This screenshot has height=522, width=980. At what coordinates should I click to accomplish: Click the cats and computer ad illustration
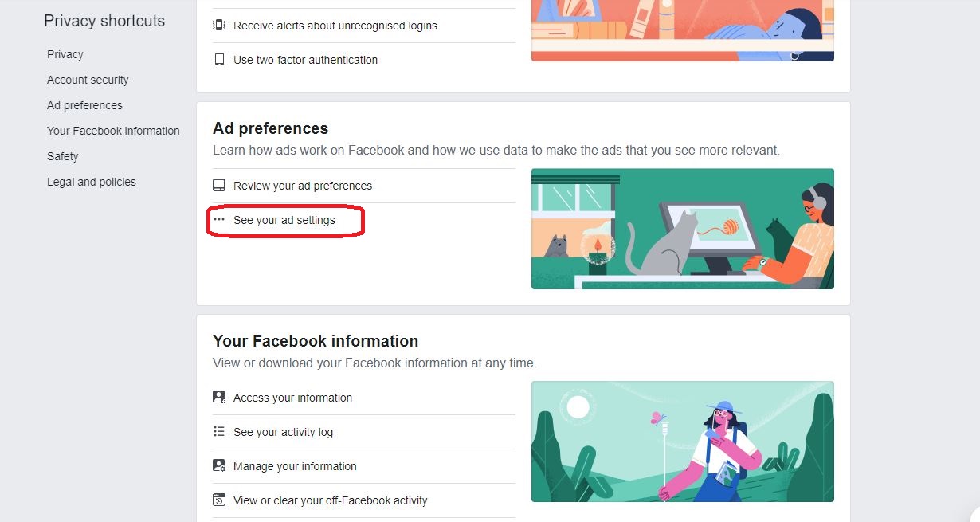pos(682,229)
